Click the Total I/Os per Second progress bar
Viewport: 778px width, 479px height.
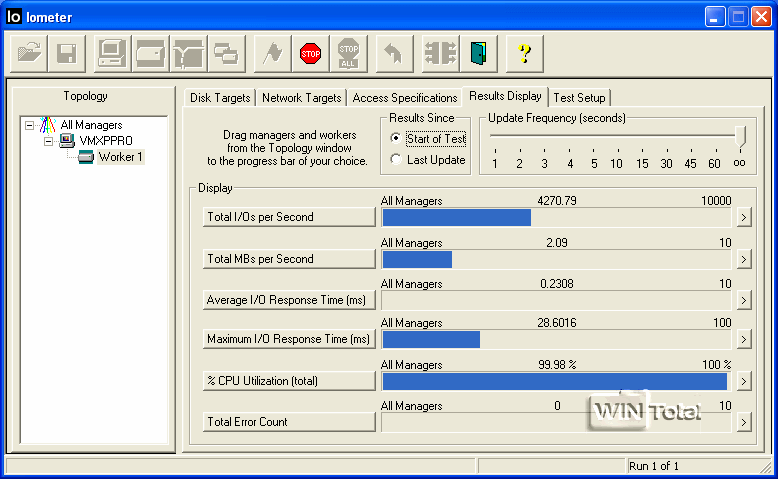coord(556,217)
